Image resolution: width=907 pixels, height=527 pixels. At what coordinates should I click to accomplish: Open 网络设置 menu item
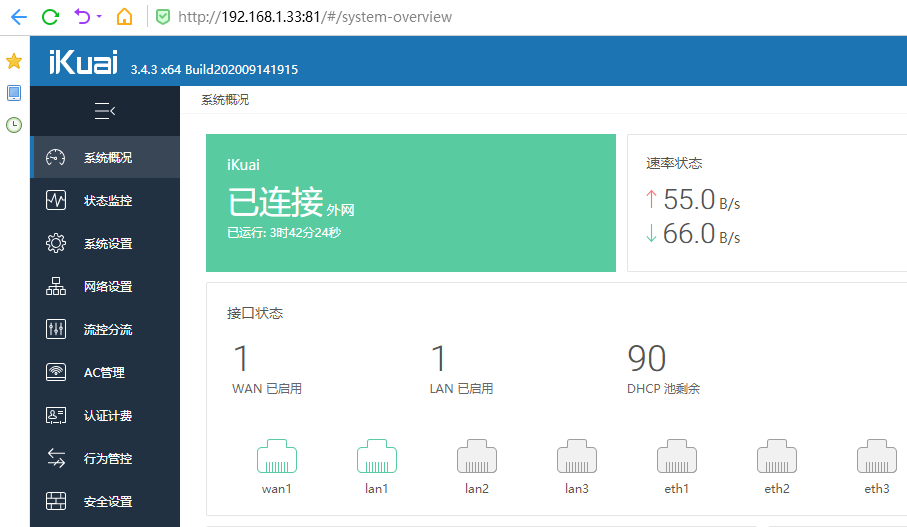(105, 286)
